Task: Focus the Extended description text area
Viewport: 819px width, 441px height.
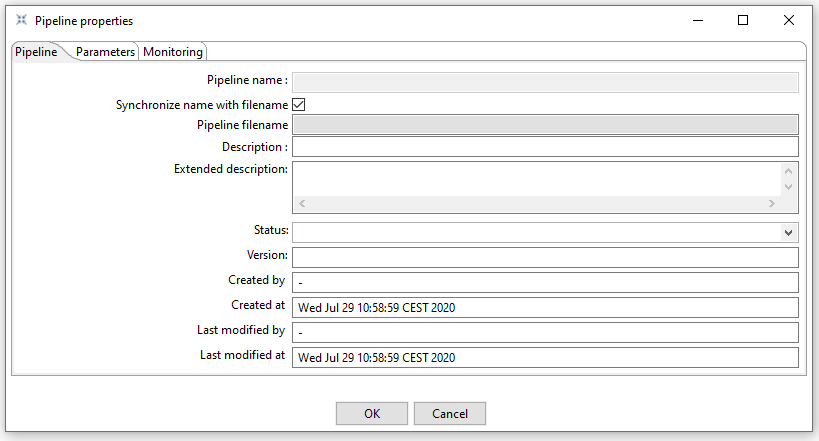Action: click(536, 177)
